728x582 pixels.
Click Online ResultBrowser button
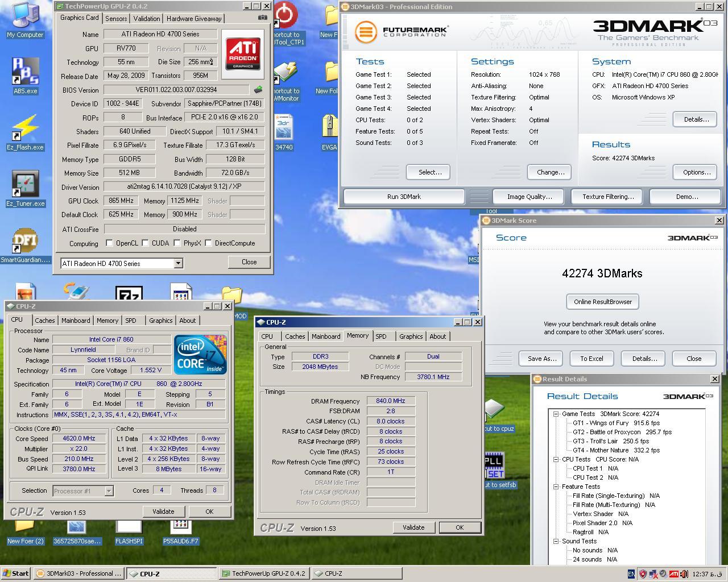click(x=603, y=302)
